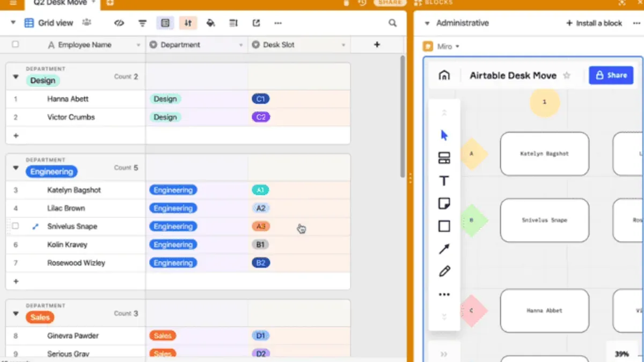
Task: Click the SHARE button in top bar
Action: click(390, 3)
